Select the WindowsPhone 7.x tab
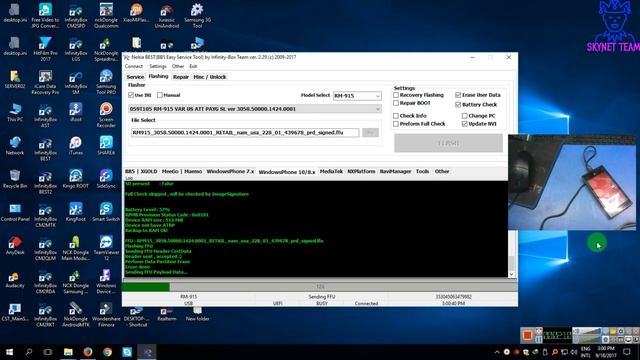640x360 pixels. [x=230, y=171]
